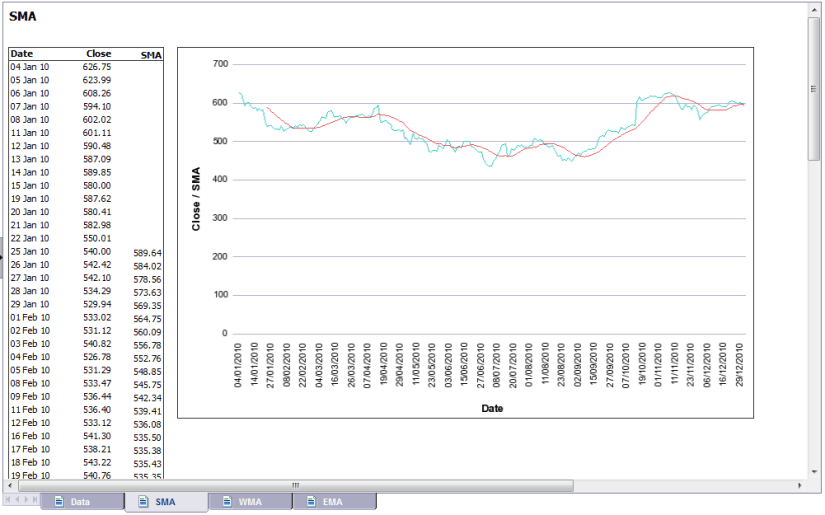Select the 15 Jan 10 date cell

tap(30, 185)
